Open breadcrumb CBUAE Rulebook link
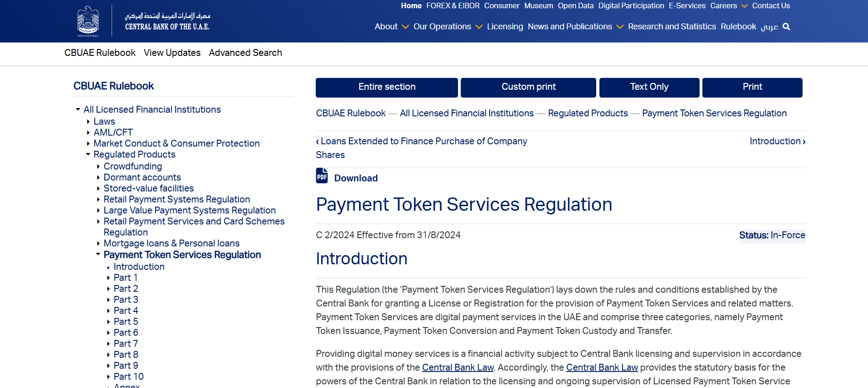 (351, 113)
